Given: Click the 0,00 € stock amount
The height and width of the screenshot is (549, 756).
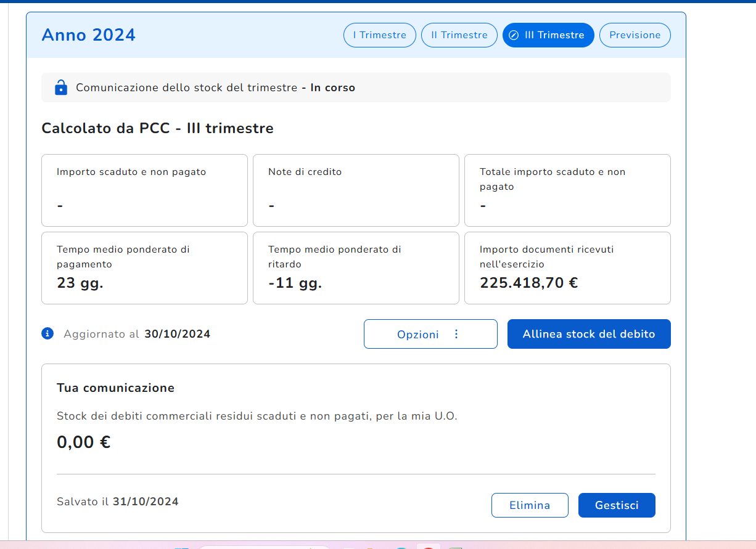Looking at the screenshot, I should click(83, 442).
